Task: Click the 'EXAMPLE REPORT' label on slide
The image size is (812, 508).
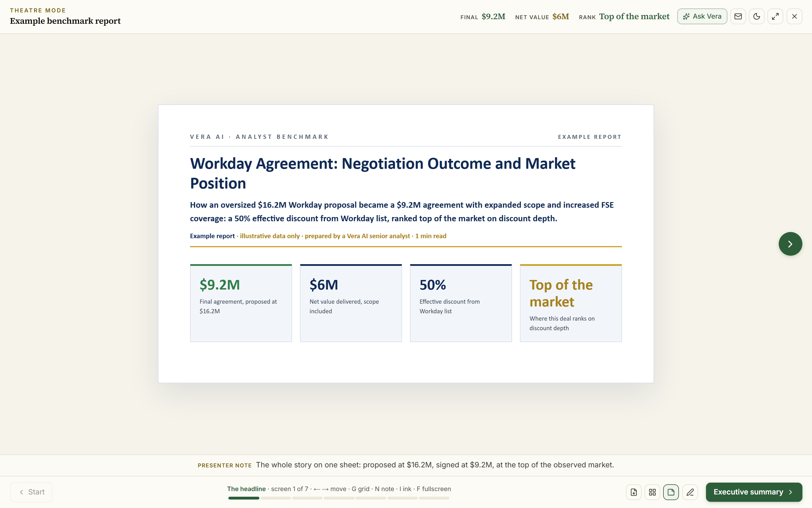Action: pos(590,137)
